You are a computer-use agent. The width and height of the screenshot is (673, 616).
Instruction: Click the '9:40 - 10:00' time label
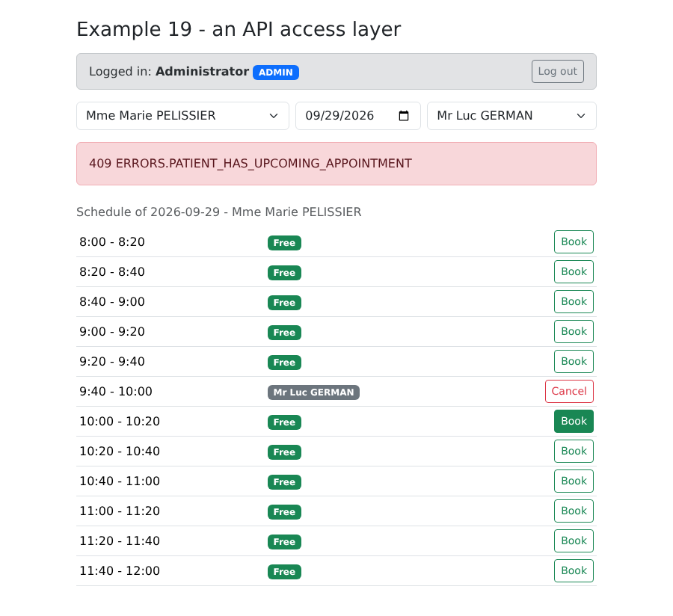pyautogui.click(x=116, y=392)
